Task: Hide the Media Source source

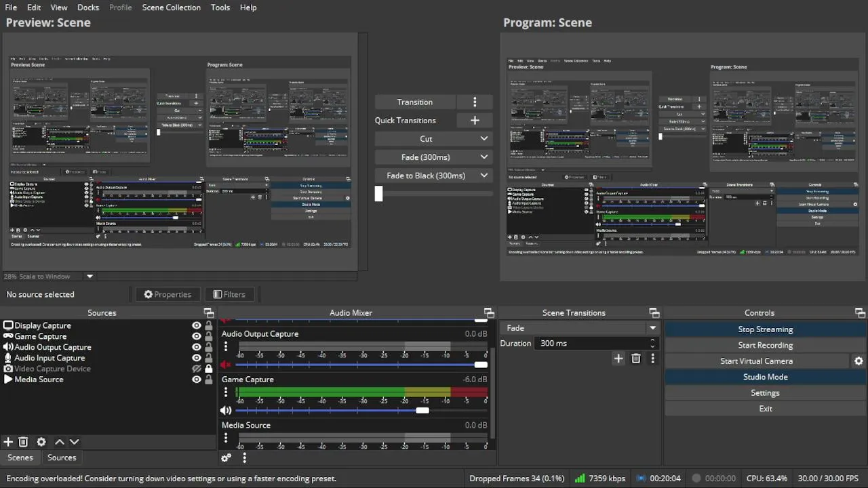Action: pyautogui.click(x=197, y=380)
